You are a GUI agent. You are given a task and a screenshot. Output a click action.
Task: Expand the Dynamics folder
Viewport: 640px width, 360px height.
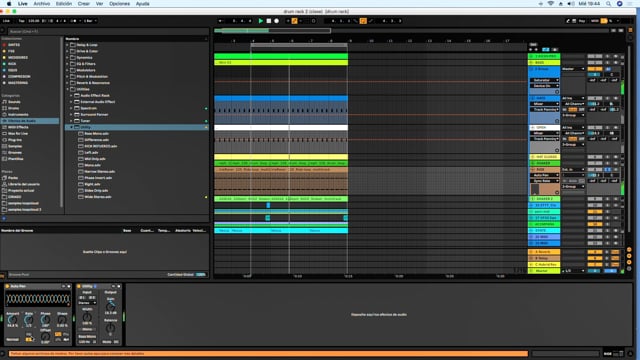point(68,58)
